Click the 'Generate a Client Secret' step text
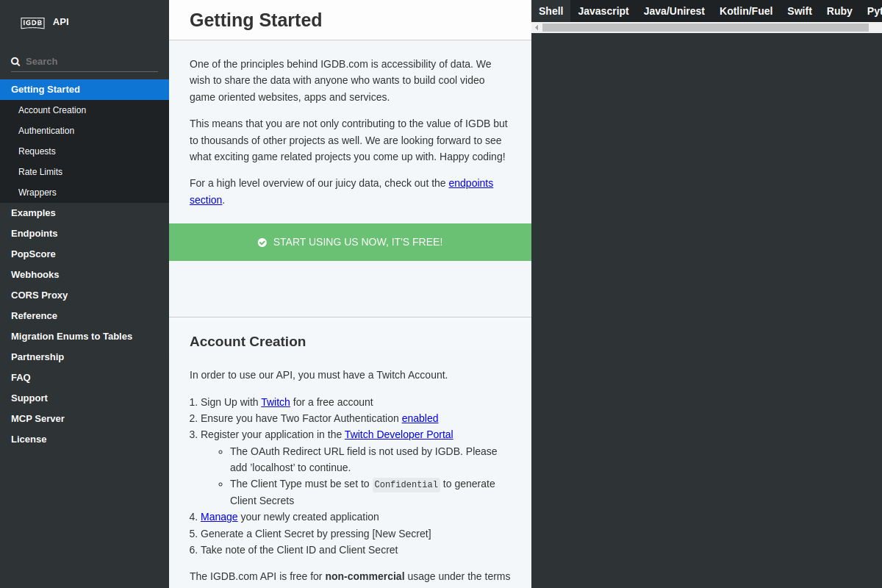This screenshot has height=588, width=882. click(x=316, y=534)
